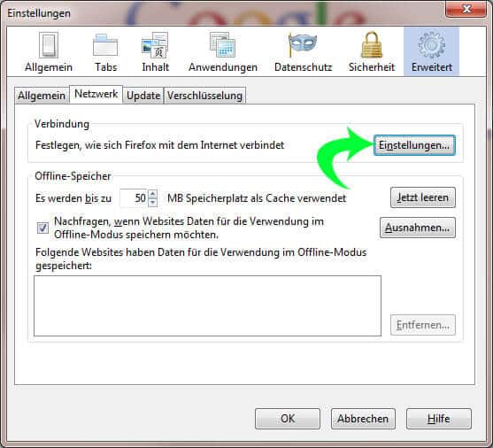This screenshot has height=448, width=493.
Task: Open the Verschlüsselung sub-tab
Action: (x=204, y=96)
